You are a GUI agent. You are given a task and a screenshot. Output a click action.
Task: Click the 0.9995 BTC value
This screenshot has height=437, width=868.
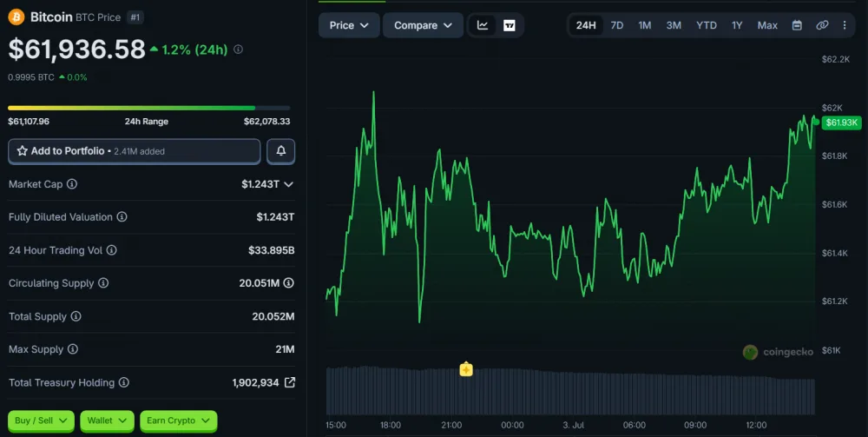31,77
